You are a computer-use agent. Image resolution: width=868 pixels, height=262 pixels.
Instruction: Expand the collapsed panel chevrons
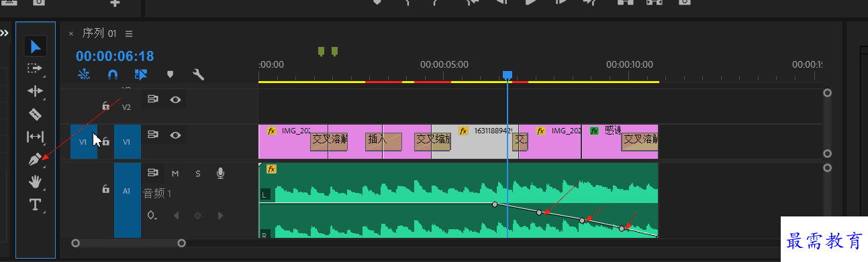click(x=5, y=32)
